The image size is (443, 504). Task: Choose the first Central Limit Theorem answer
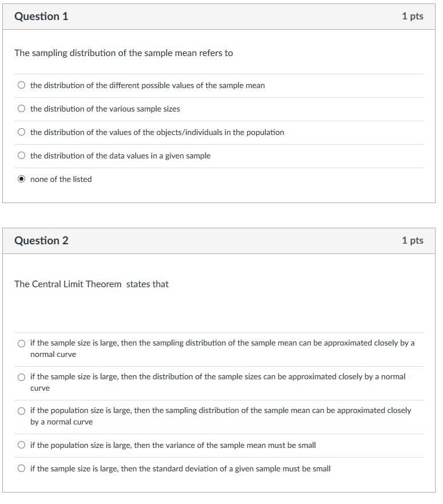pos(21,343)
